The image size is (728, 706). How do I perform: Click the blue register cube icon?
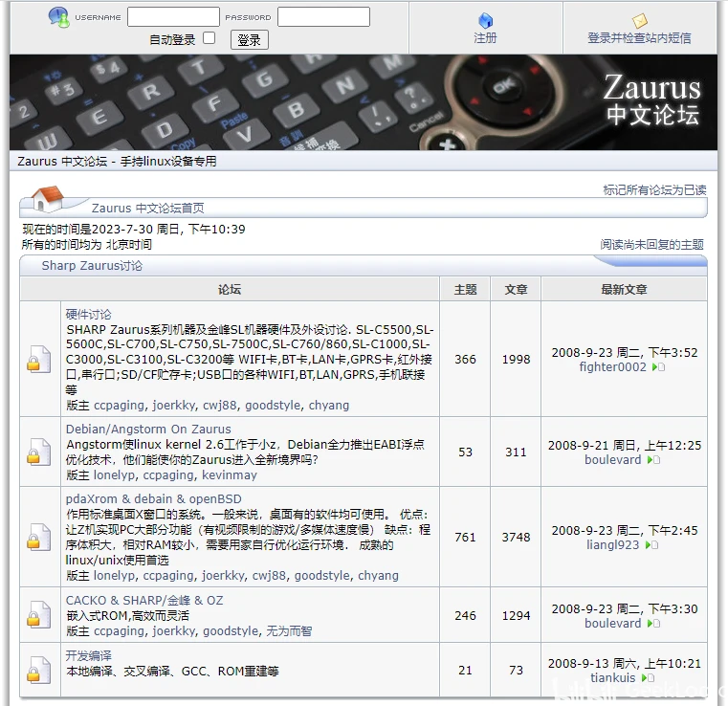click(485, 20)
